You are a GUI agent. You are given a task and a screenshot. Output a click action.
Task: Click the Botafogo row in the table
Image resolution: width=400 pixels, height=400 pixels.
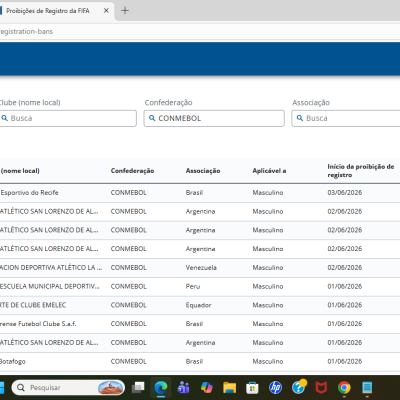pos(200,361)
